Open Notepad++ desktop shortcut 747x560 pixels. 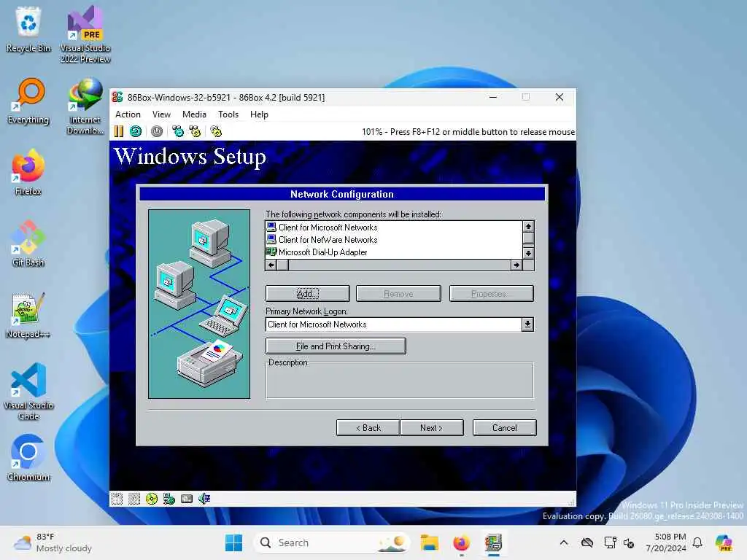(28, 315)
